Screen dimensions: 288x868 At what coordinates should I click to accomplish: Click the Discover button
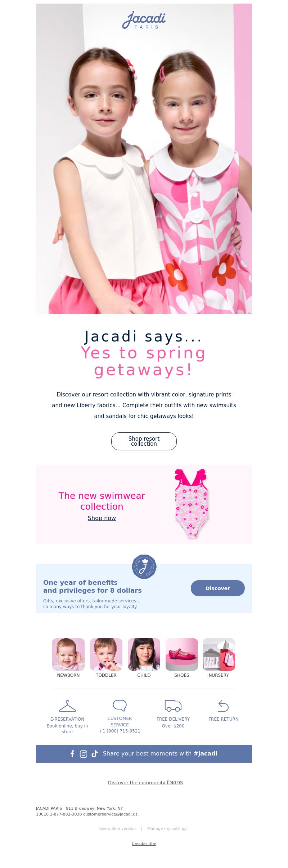point(218,588)
